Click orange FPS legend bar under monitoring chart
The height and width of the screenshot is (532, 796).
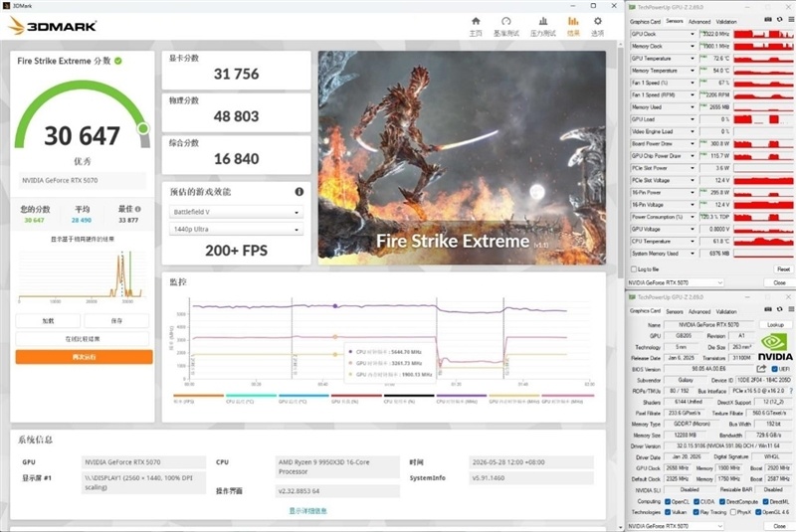(198, 396)
